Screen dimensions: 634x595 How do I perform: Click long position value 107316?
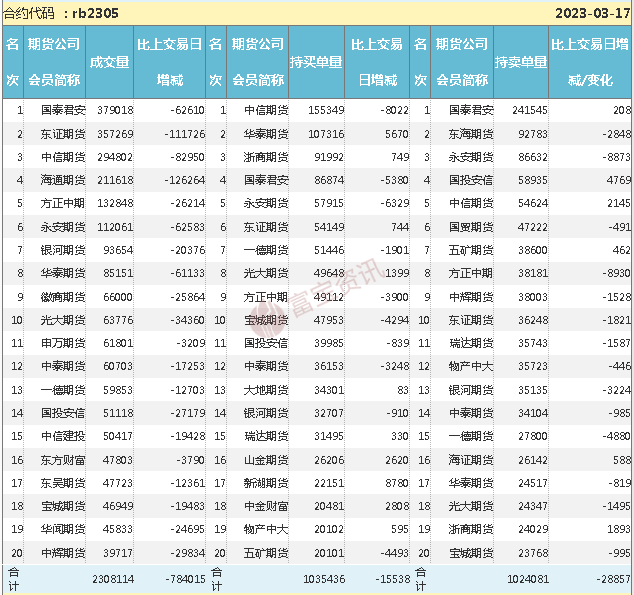point(326,134)
